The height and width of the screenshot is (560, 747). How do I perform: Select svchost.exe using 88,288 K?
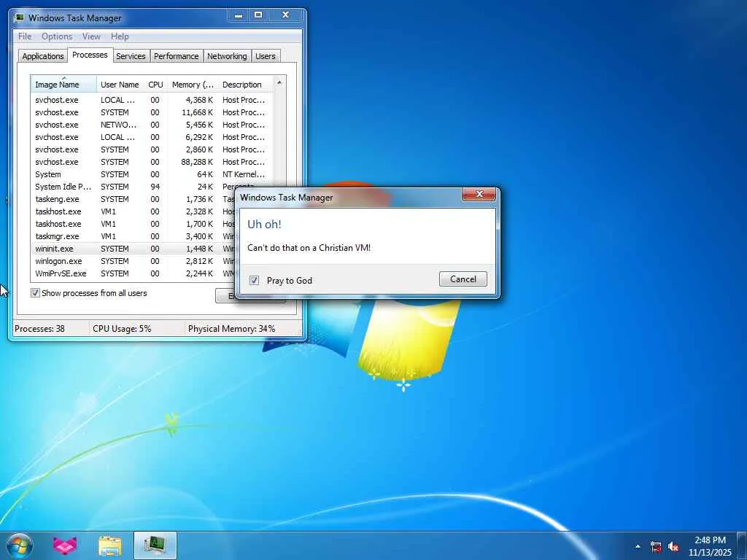[152, 162]
